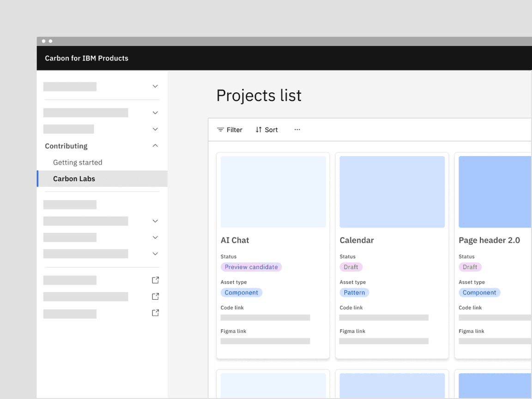The height and width of the screenshot is (399, 532).
Task: Collapse the Contributing section chevron
Action: pyautogui.click(x=155, y=146)
